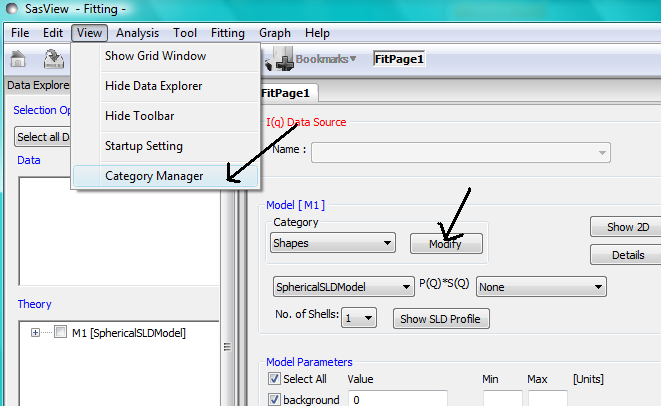Click the Show SLD Profile button
661x406 pixels.
tap(440, 319)
